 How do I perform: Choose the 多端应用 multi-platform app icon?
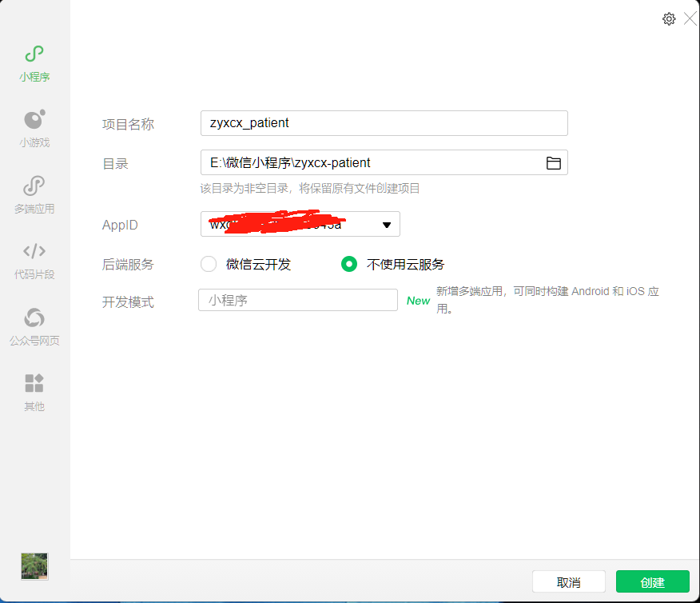[x=34, y=186]
